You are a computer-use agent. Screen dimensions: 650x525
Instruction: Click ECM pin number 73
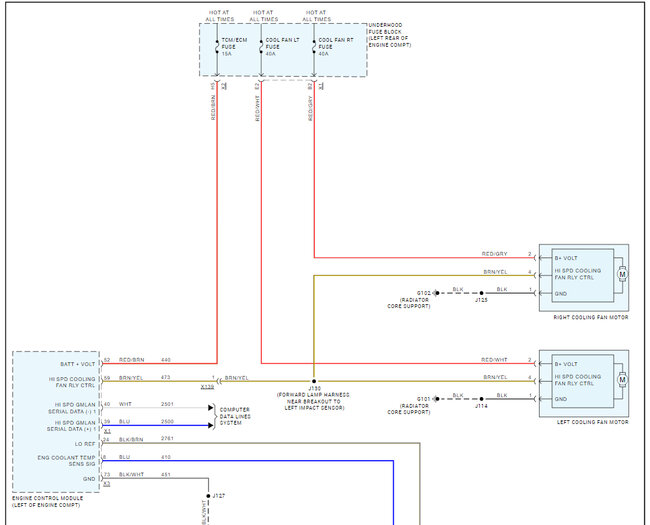107,474
